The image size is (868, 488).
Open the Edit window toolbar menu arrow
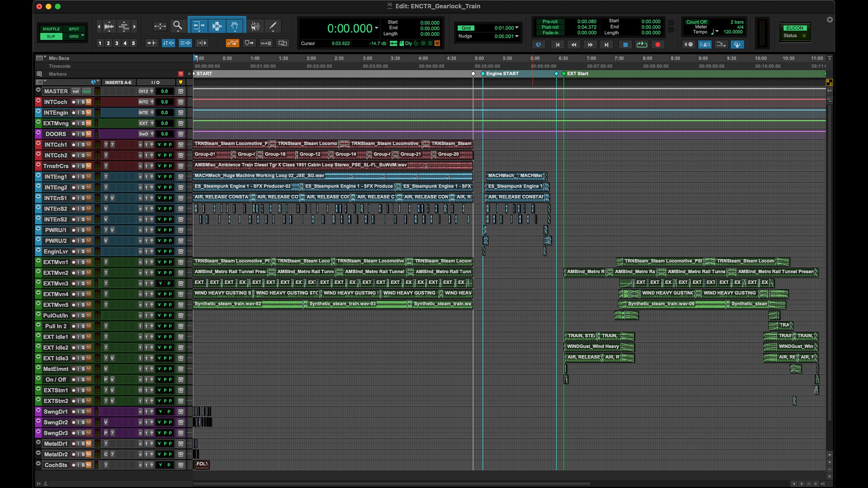(x=830, y=20)
